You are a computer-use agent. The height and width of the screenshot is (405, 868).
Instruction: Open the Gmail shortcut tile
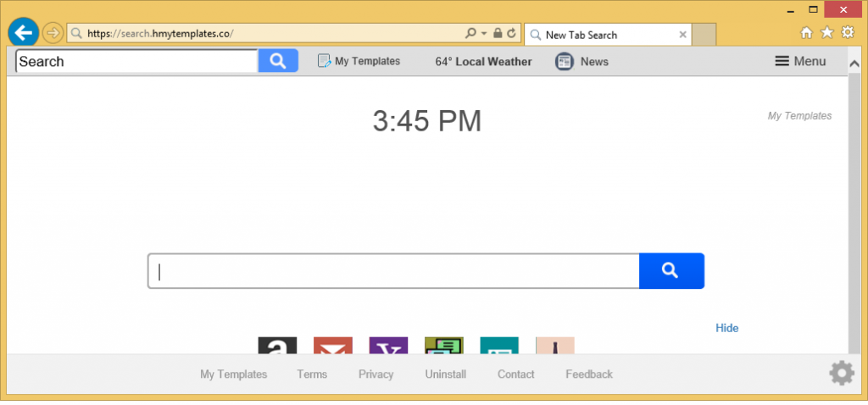[x=332, y=346]
